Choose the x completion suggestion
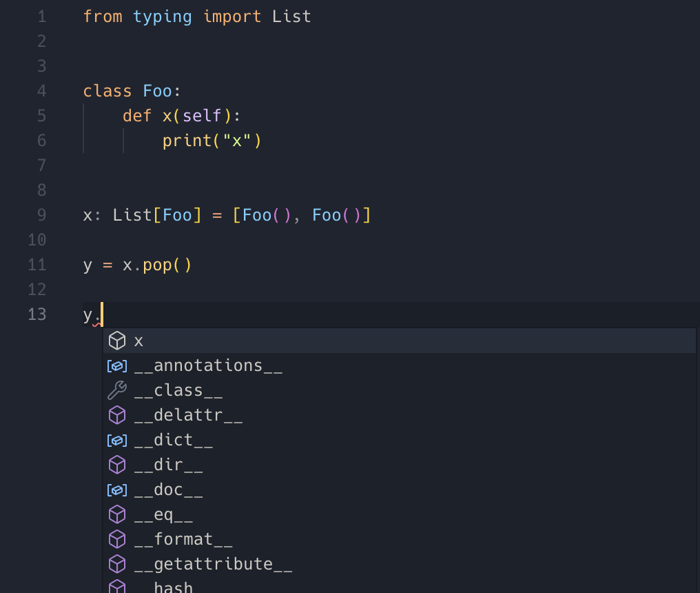The width and height of the screenshot is (700, 593). click(x=400, y=341)
